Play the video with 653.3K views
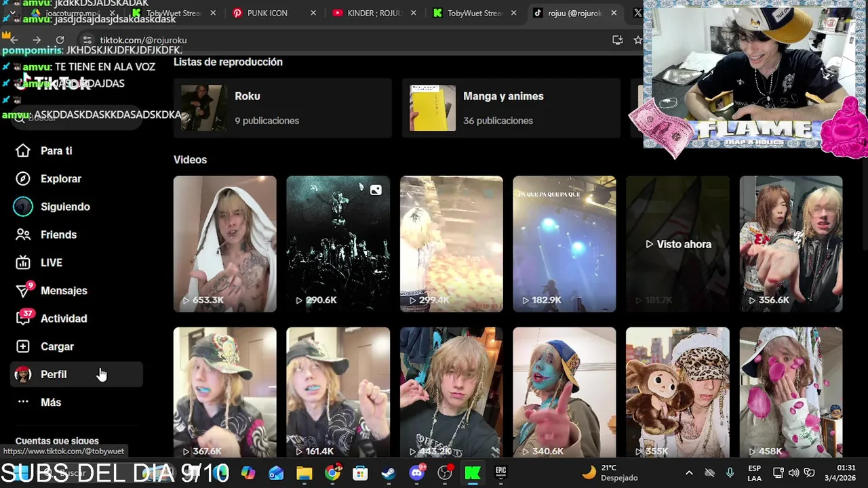Image resolution: width=868 pixels, height=488 pixels. pos(225,244)
